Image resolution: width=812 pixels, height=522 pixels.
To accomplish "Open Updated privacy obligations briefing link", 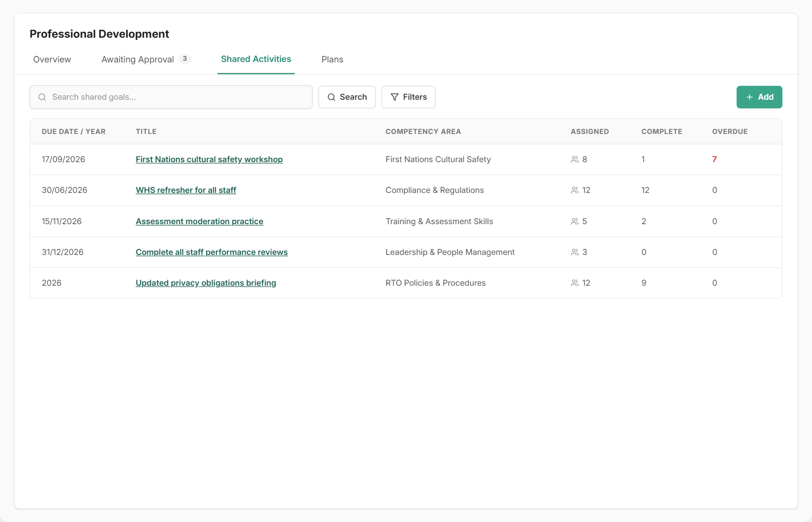I will pyautogui.click(x=206, y=283).
